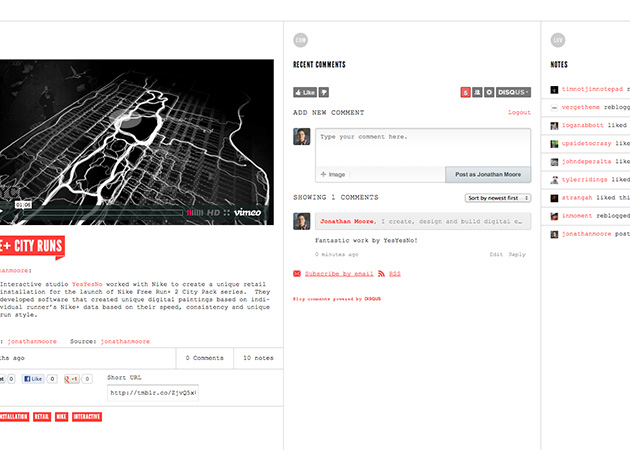The image size is (630, 450).
Task: Click the Disqus Like thumbs-up button
Action: point(304,92)
